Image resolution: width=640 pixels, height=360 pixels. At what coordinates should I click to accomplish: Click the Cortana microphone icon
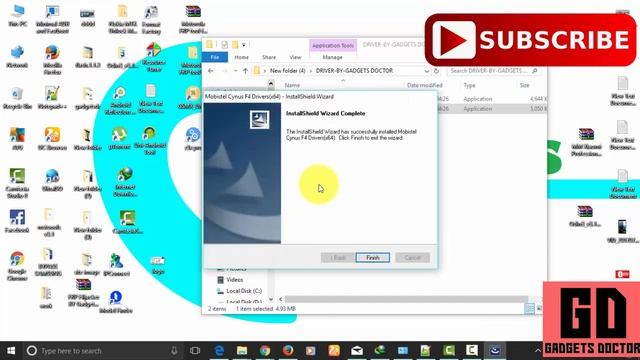[x=174, y=351]
